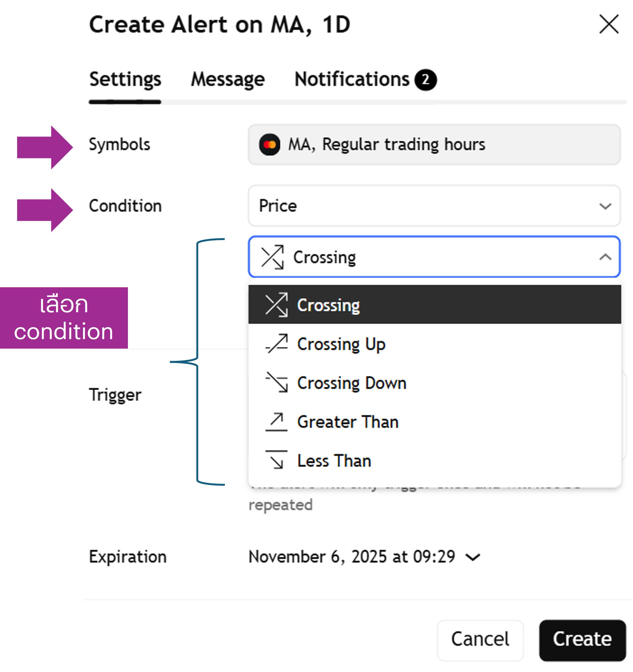Click the Mastercard logo in Symbols field

coord(269,145)
